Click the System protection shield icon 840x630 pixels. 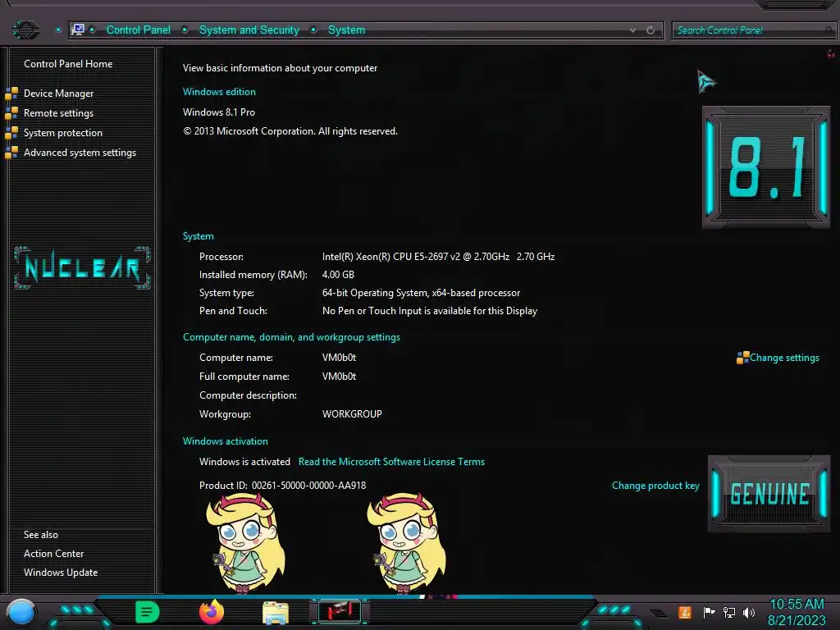tap(11, 134)
